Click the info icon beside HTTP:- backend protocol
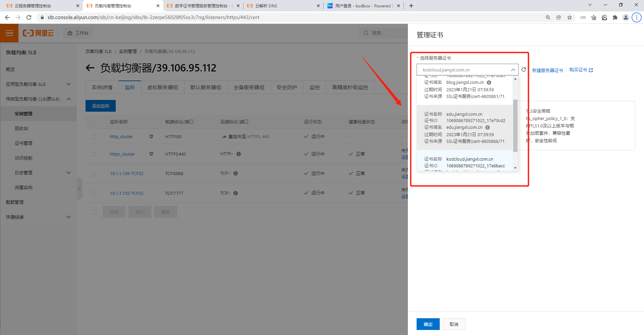Viewport: 644px width, 335px height. point(238,154)
